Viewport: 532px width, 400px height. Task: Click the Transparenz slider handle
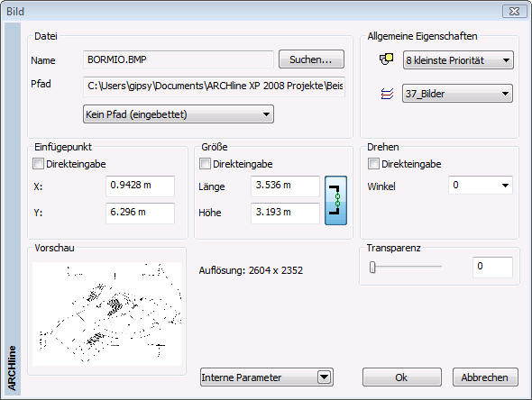pyautogui.click(x=372, y=268)
